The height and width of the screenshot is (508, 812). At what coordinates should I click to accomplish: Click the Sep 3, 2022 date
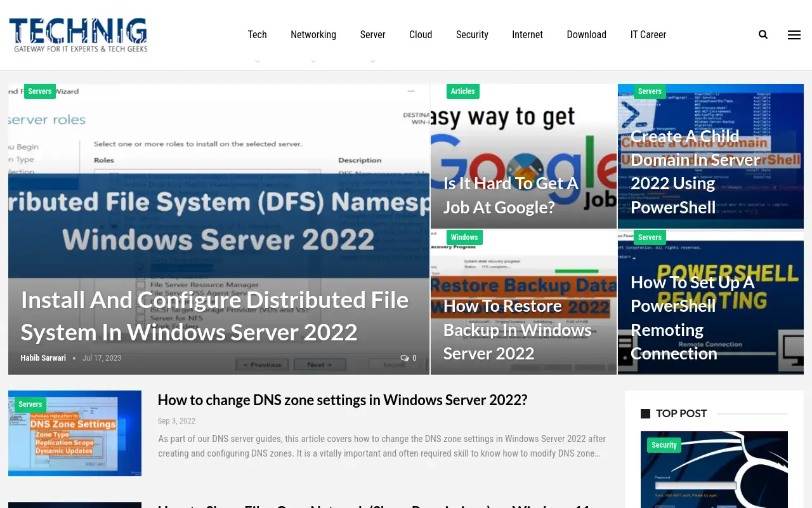(176, 421)
